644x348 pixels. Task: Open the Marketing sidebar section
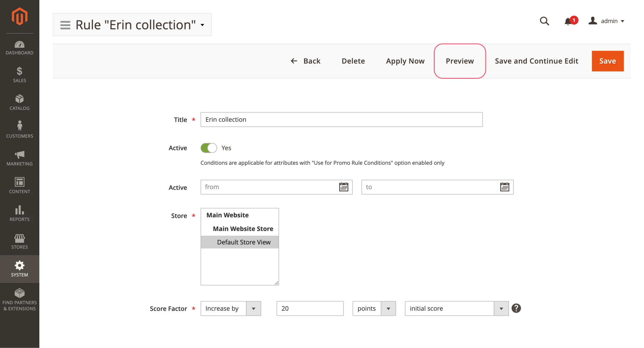19,158
